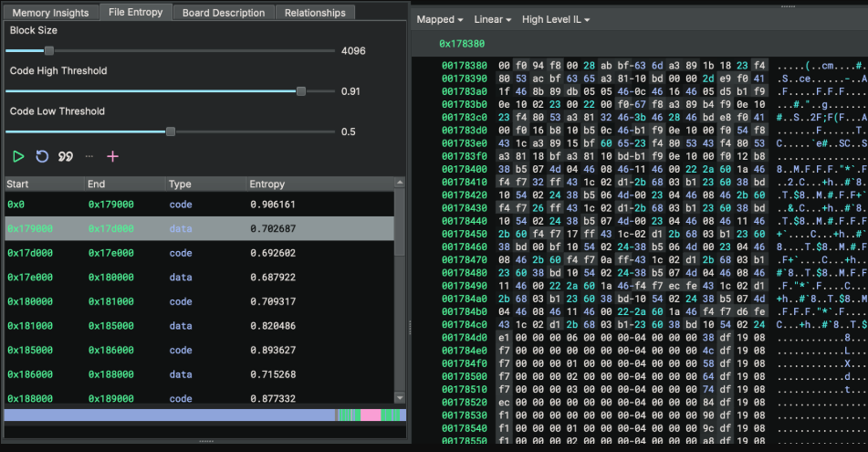The height and width of the screenshot is (452, 868).
Task: Click entropy value 0.893627
Action: coord(273,351)
